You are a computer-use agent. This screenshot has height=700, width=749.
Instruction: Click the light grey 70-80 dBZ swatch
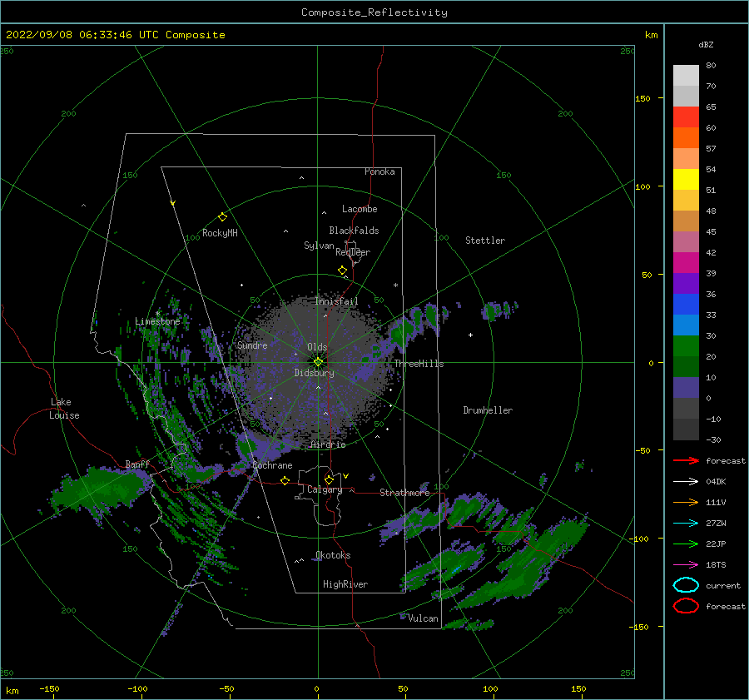click(686, 76)
